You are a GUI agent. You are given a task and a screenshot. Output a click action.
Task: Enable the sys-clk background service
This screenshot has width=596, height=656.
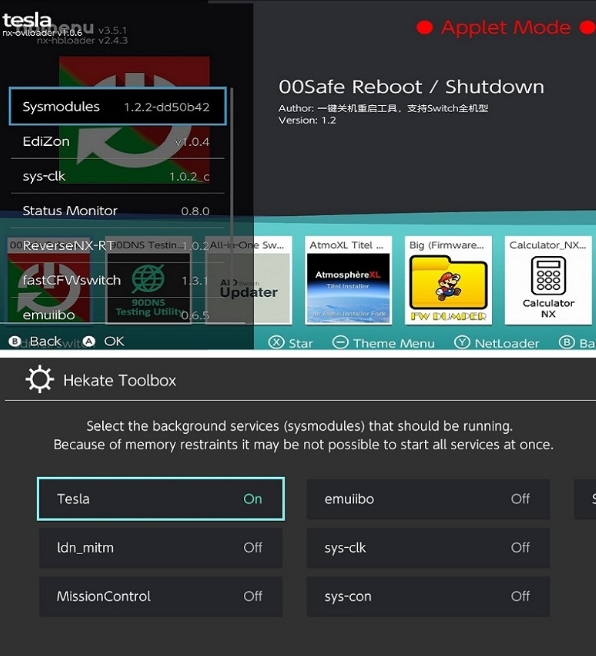pos(428,548)
